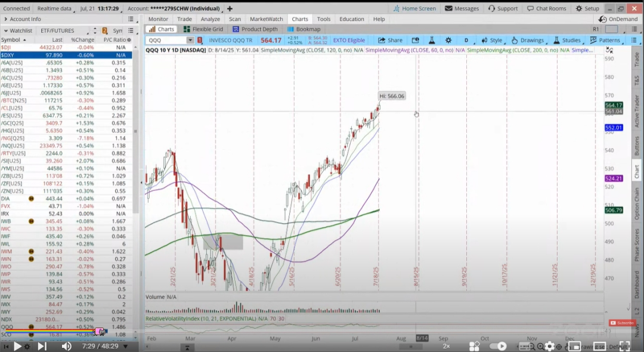This screenshot has width=644, height=352.
Task: Switch to the Trade main tab
Action: coord(184,19)
